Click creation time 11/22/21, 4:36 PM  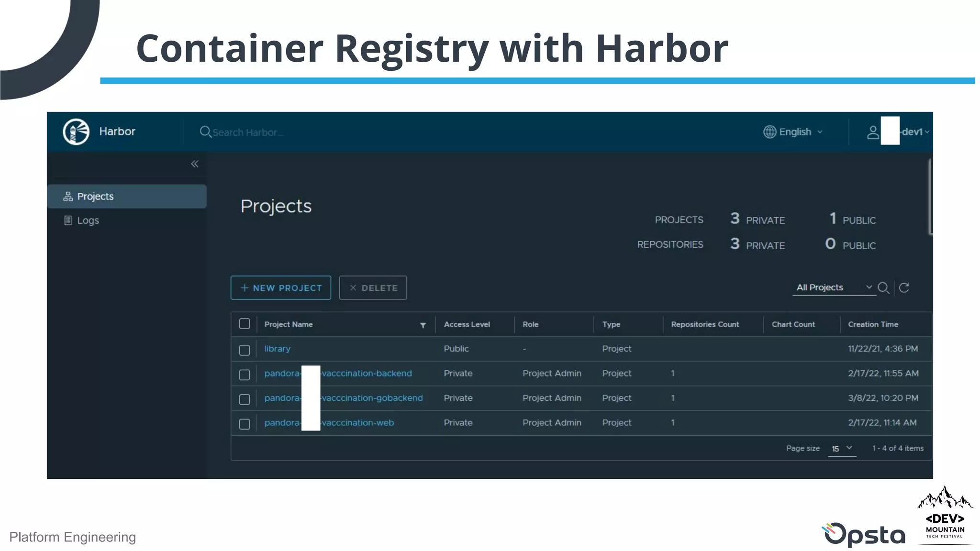(883, 349)
